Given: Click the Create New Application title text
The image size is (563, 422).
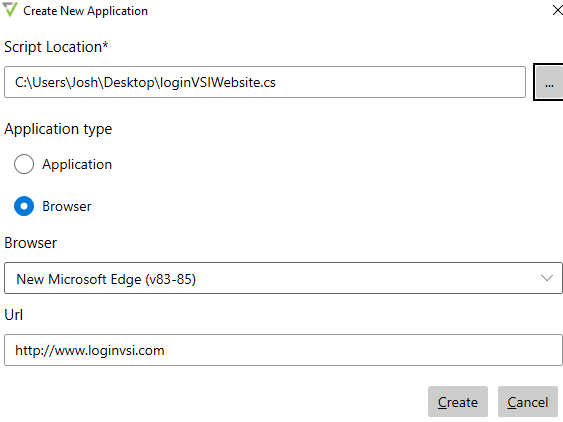Looking at the screenshot, I should [85, 11].
